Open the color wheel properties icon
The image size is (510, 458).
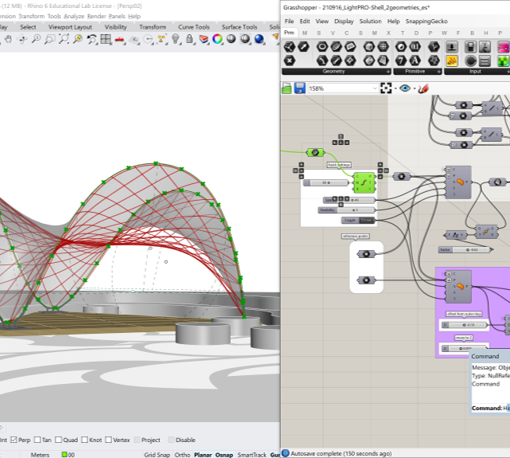217,39
